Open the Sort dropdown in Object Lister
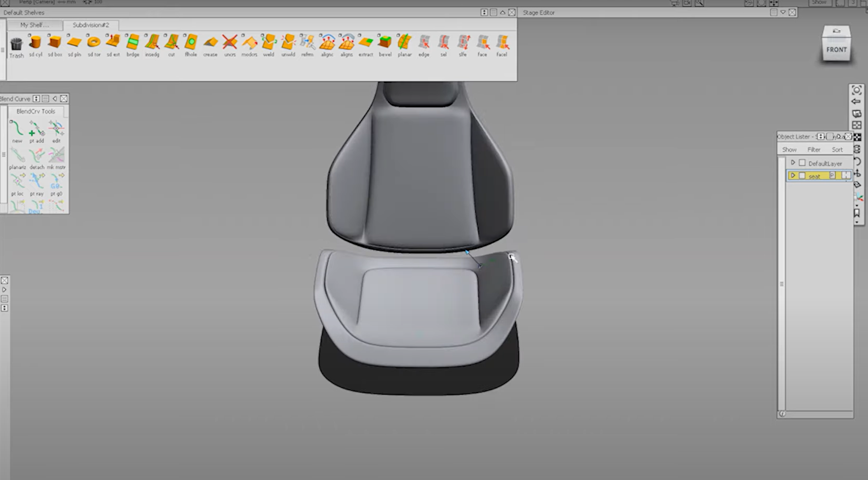Viewport: 868px width, 480px height. [x=837, y=149]
